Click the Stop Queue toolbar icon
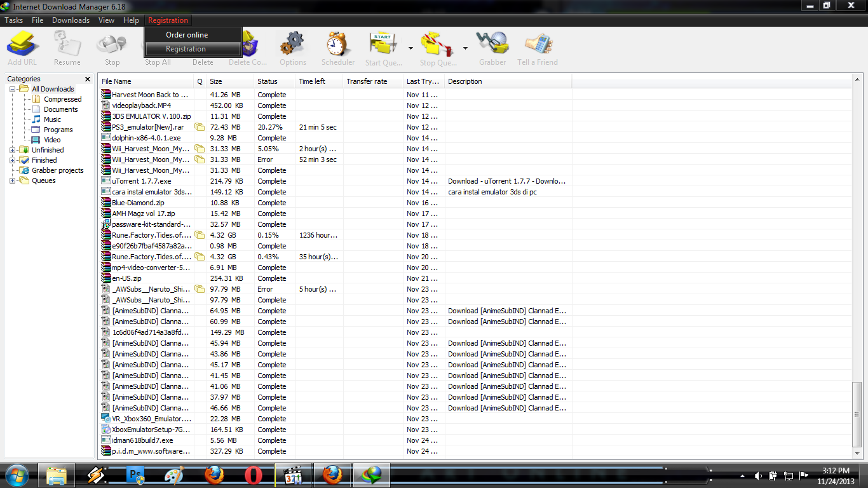Screen dimensions: 868x488 (438, 44)
